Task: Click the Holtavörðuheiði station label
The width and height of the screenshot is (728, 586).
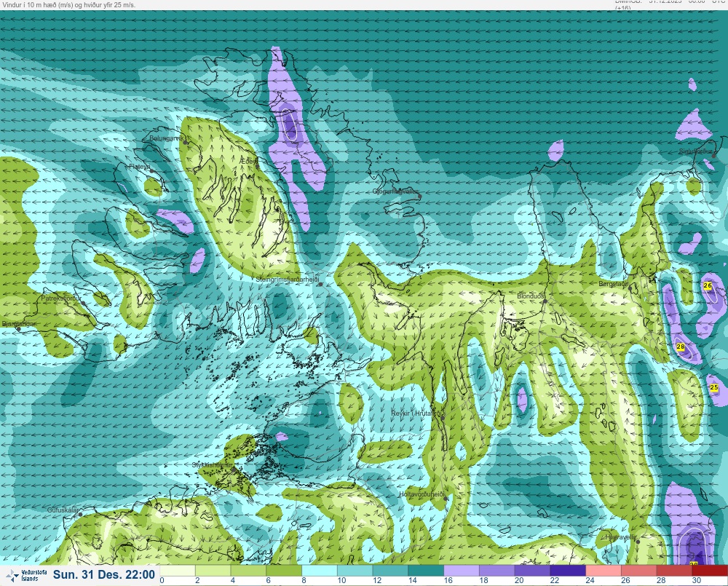Action: click(422, 494)
